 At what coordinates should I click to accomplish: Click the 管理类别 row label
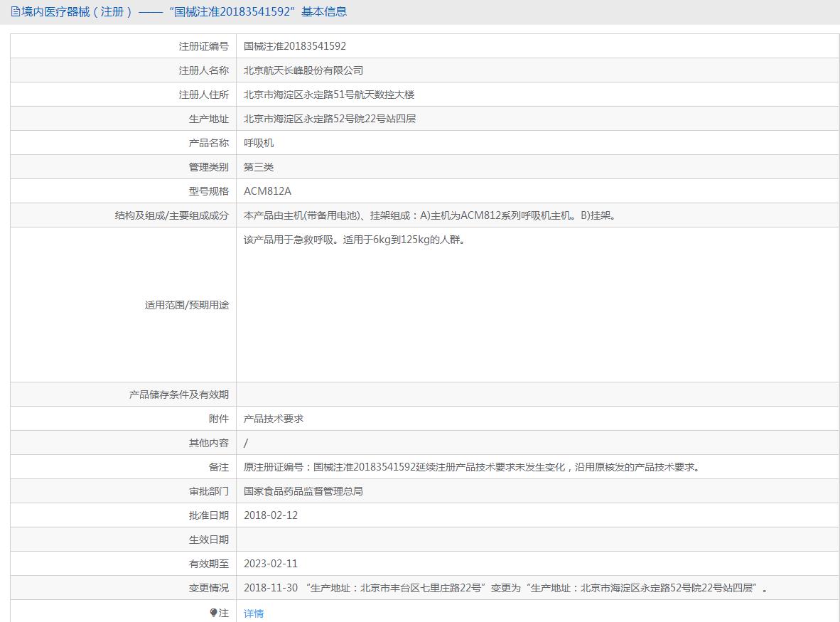208,167
